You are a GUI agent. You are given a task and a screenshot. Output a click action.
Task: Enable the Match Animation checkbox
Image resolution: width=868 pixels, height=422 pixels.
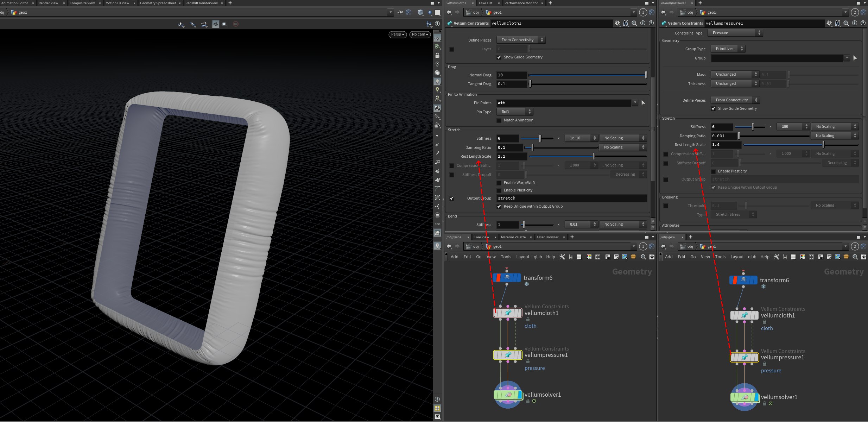[499, 120]
